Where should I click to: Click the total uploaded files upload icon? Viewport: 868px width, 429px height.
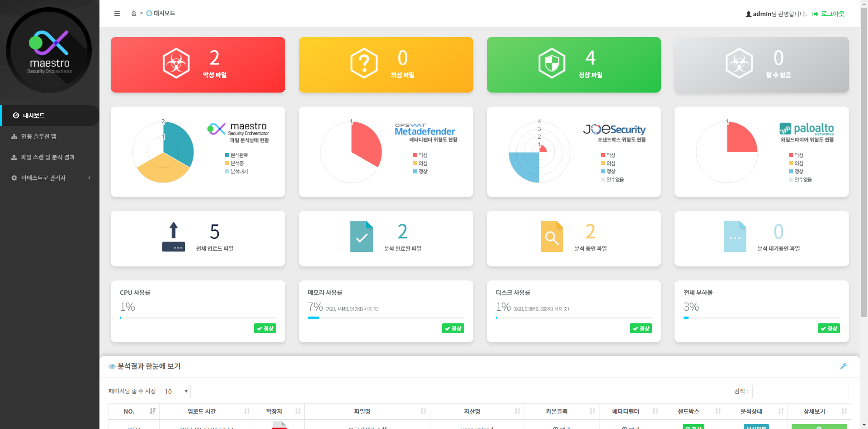tap(174, 237)
